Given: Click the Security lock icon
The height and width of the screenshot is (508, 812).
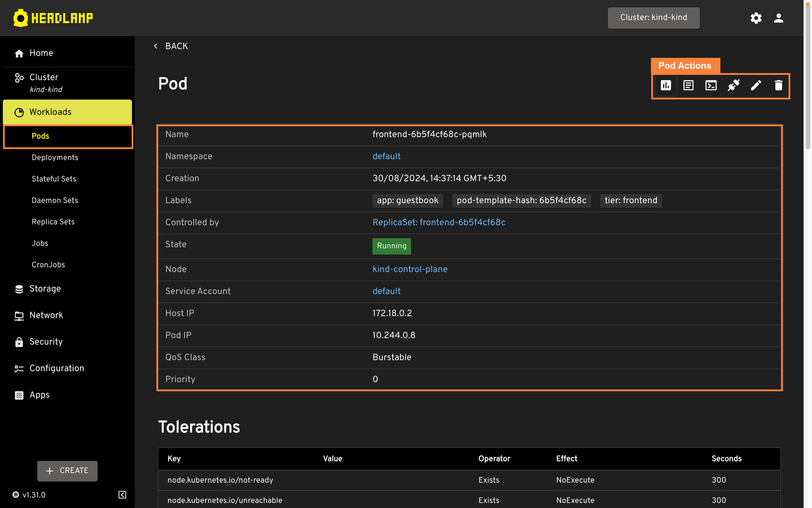Looking at the screenshot, I should point(19,342).
